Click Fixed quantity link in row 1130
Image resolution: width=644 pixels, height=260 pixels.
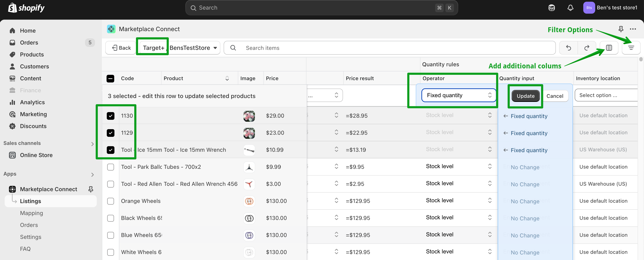tap(529, 116)
